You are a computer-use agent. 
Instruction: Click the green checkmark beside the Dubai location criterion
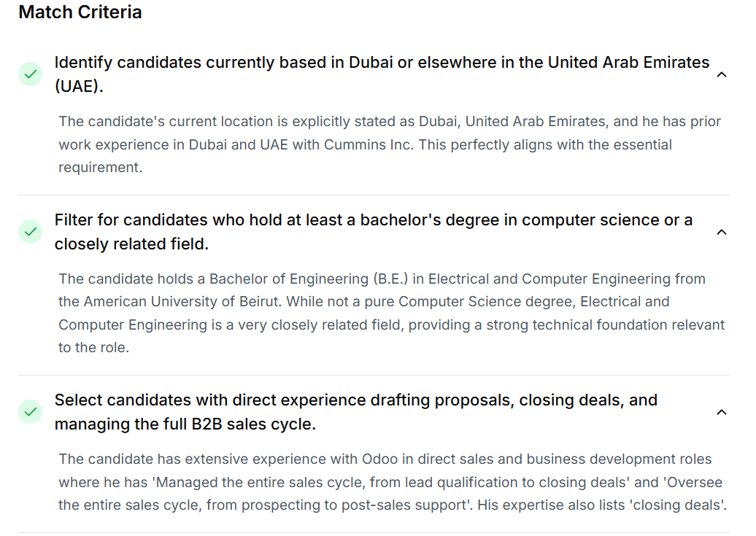pyautogui.click(x=30, y=74)
